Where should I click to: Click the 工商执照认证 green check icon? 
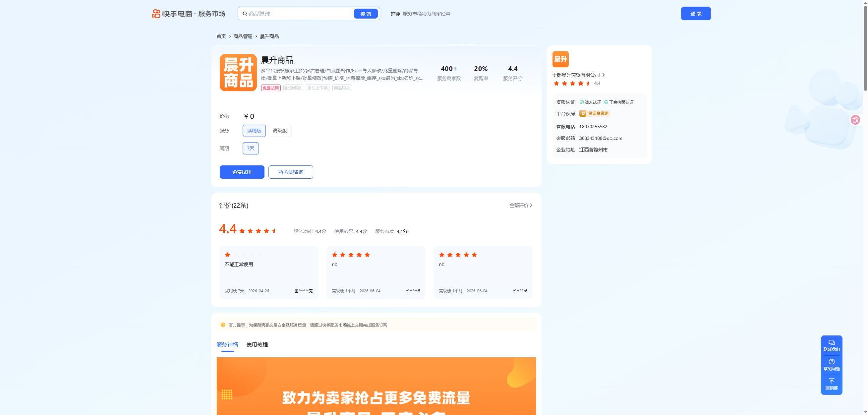point(606,102)
